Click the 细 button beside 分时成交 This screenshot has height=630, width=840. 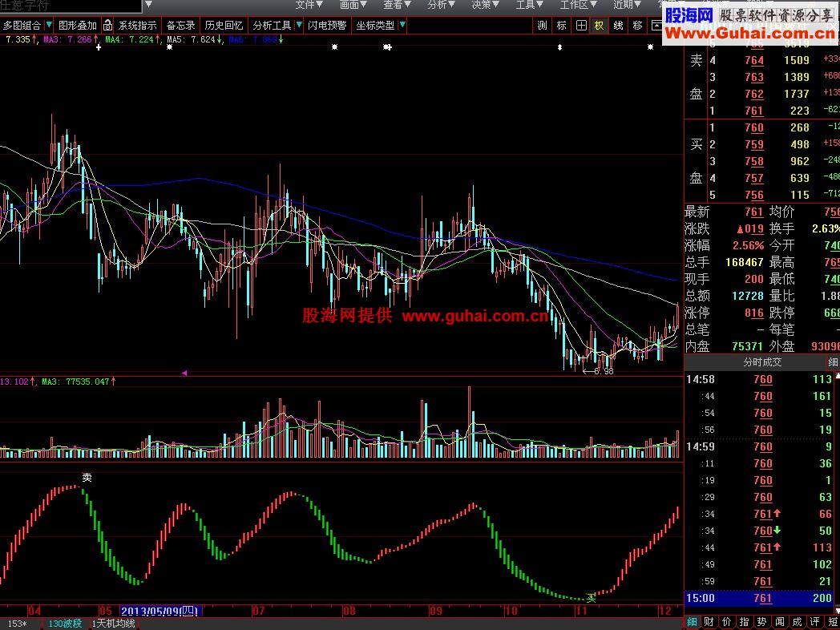(x=833, y=362)
